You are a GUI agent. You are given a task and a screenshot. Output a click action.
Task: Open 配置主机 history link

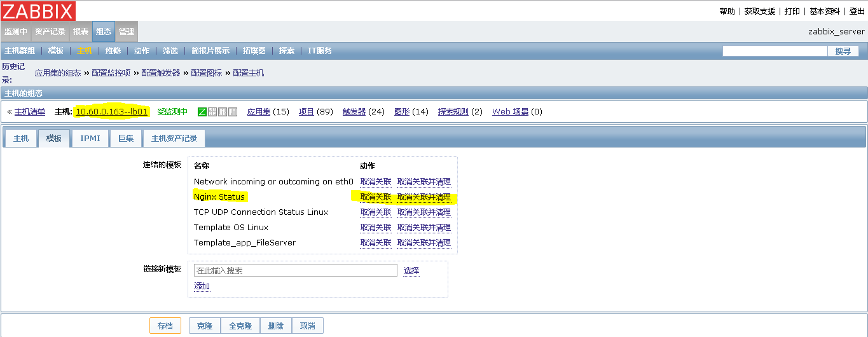click(249, 73)
